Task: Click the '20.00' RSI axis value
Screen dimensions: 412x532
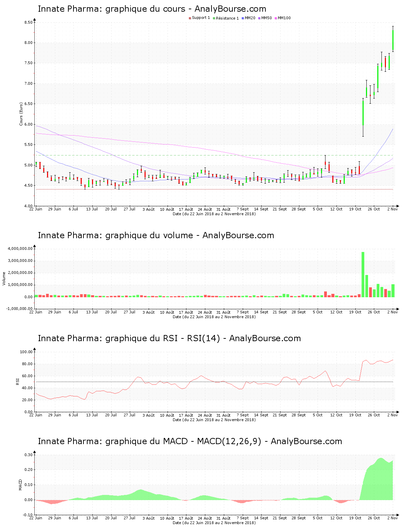Action: [x=27, y=400]
